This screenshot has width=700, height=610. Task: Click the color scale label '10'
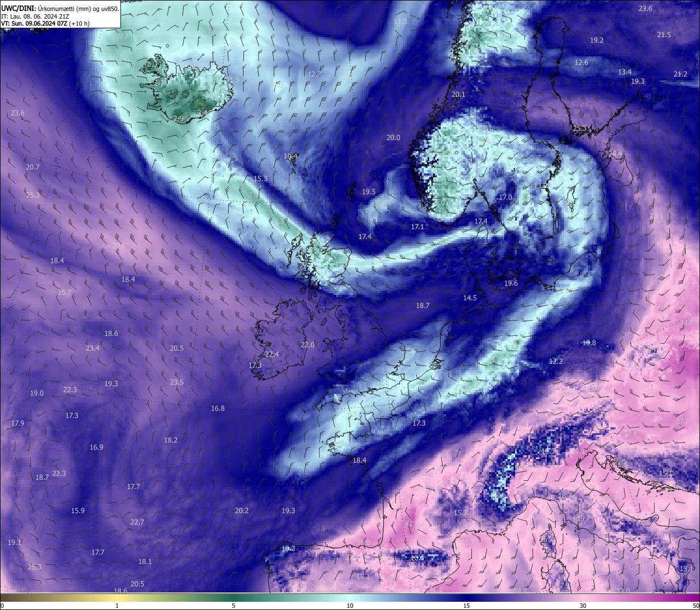tap(350, 606)
